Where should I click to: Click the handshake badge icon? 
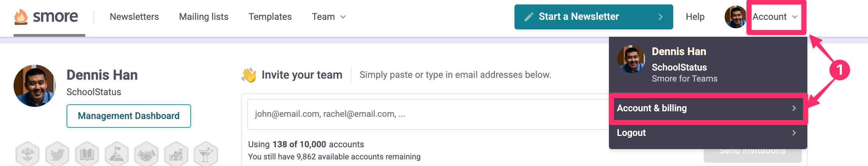coord(146,154)
